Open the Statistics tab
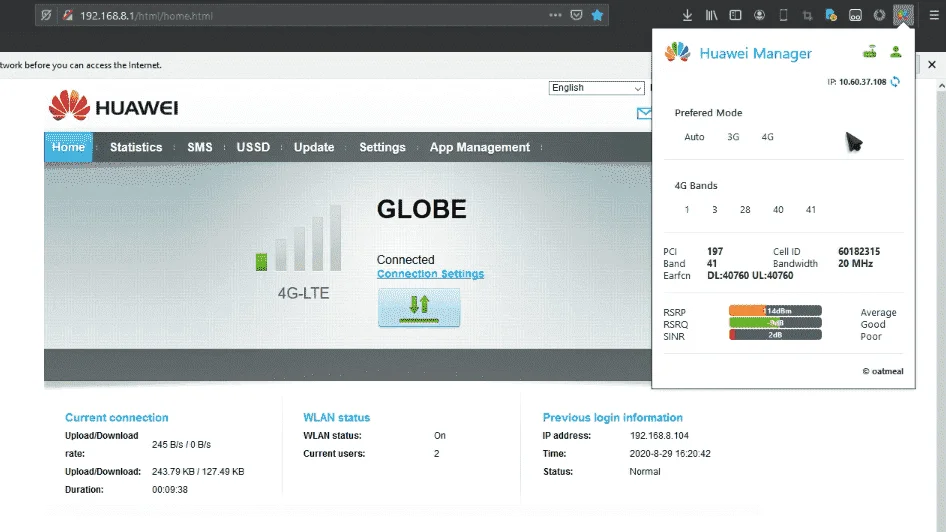The height and width of the screenshot is (532, 946). [136, 147]
